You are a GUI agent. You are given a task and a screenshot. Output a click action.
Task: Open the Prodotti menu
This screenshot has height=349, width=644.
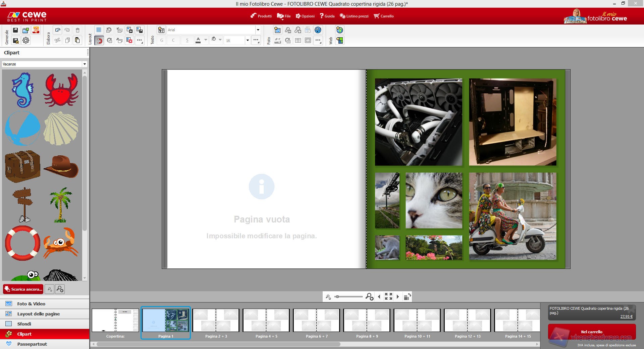click(x=261, y=16)
